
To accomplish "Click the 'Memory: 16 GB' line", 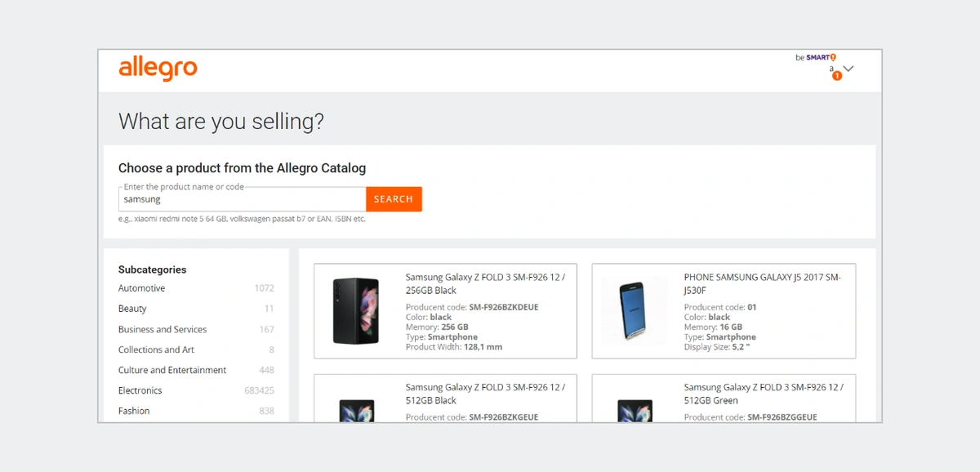I will 714,327.
